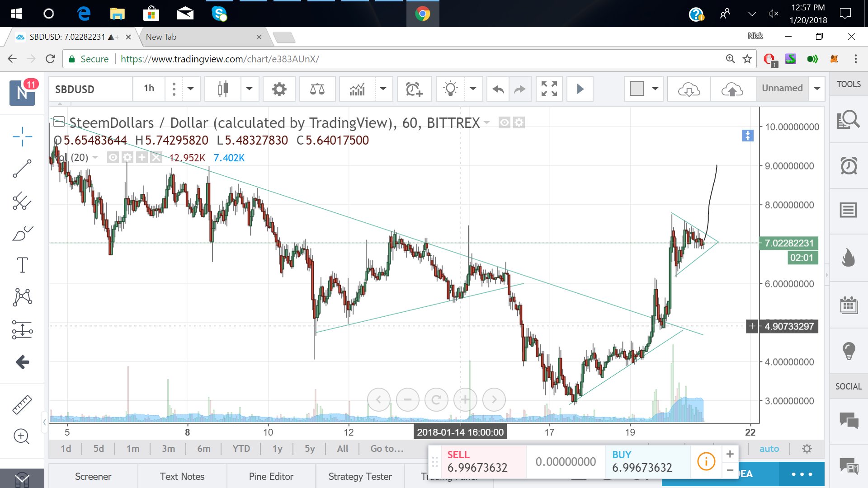
Task: Select the brush drawing tool
Action: coord(22,233)
